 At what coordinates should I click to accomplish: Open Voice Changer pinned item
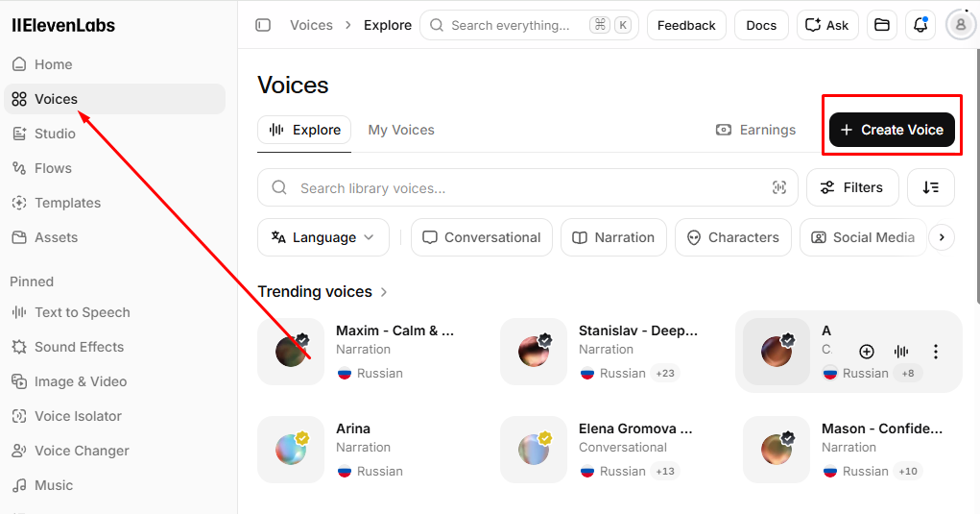click(x=114, y=451)
